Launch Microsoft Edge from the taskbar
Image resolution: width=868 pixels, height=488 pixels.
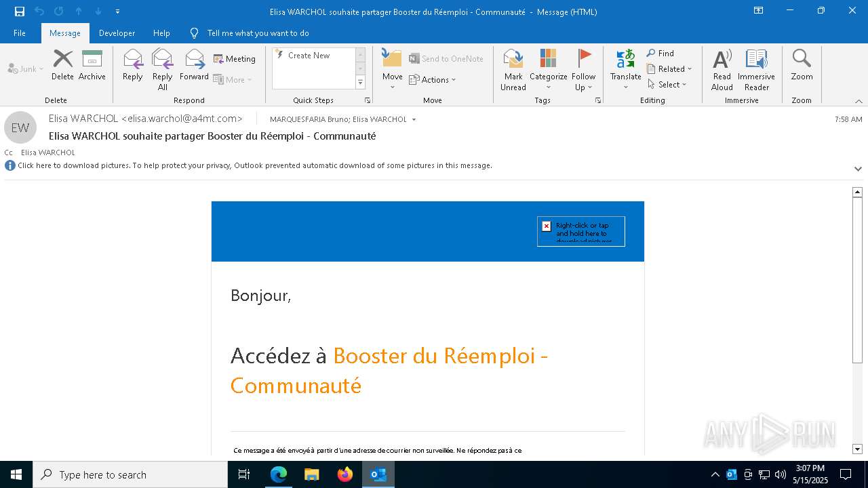279,474
